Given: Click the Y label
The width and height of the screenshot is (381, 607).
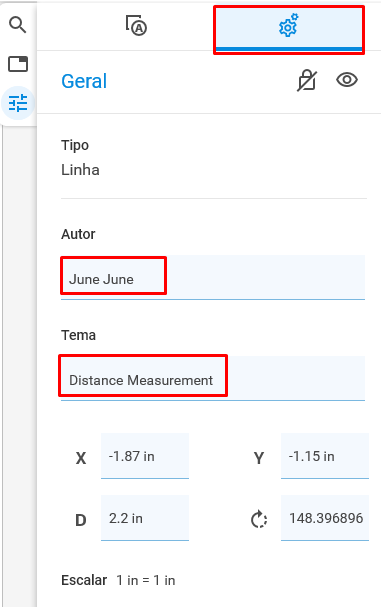Looking at the screenshot, I should 259,458.
